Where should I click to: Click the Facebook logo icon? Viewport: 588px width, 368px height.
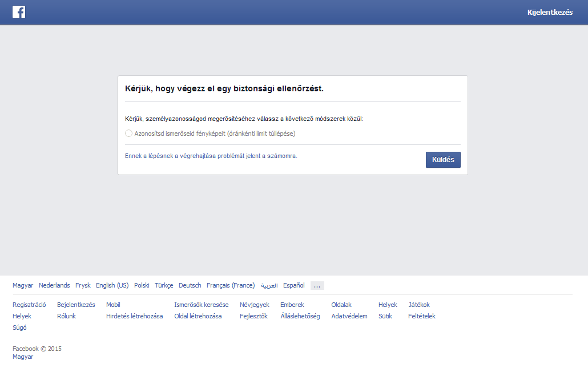[19, 12]
